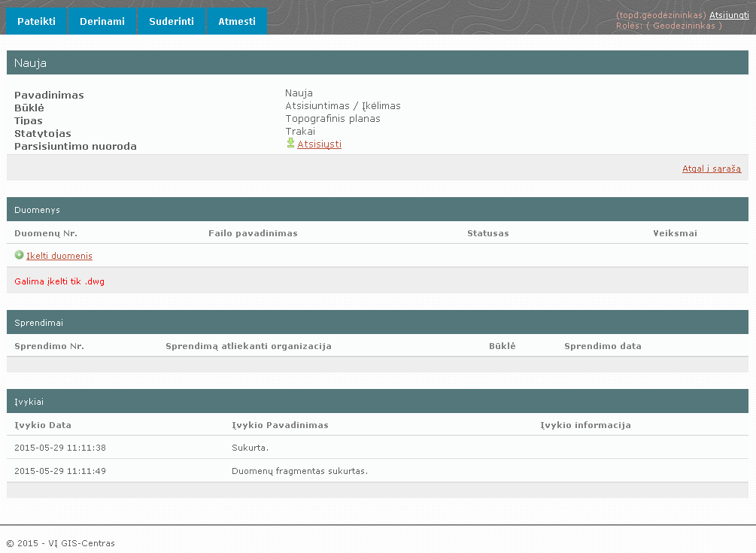The width and height of the screenshot is (756, 553).
Task: Click the Įkelti duomenis upload link
Action: point(59,256)
